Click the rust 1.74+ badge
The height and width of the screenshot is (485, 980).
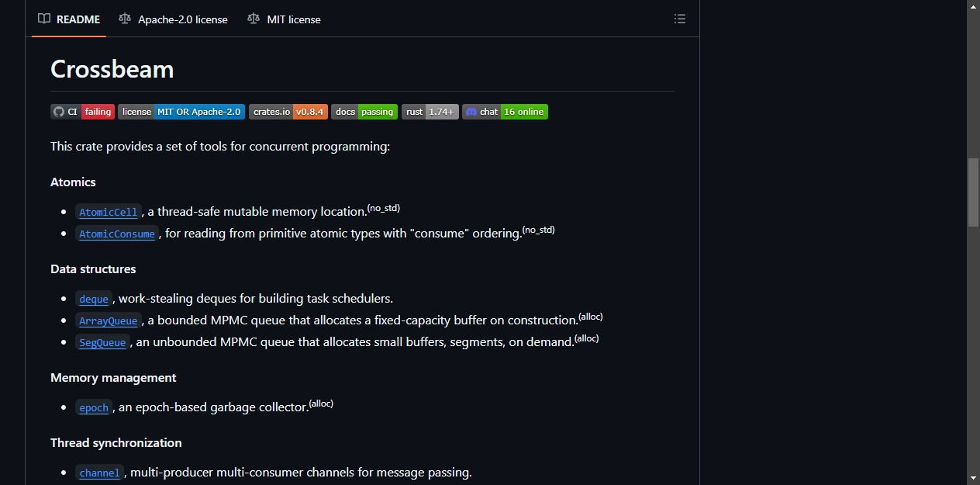pyautogui.click(x=430, y=112)
